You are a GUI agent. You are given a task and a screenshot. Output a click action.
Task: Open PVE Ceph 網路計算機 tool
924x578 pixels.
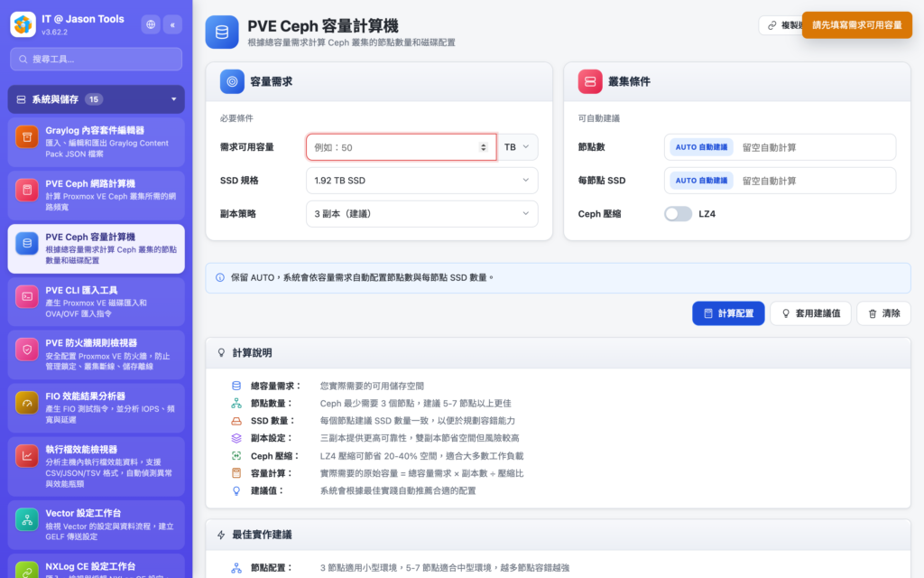tap(96, 195)
